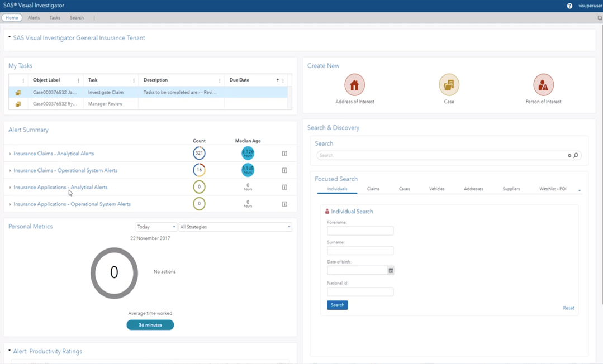This screenshot has width=603, height=364.
Task: Open the date of birth calendar picker
Action: tap(391, 270)
